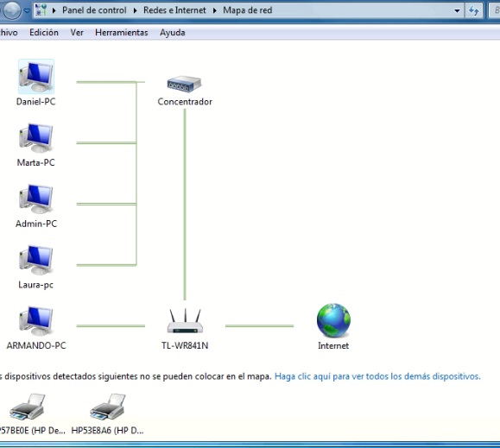500x448 pixels.
Task: Select the TL-WR841N router icon
Action: pos(185,321)
